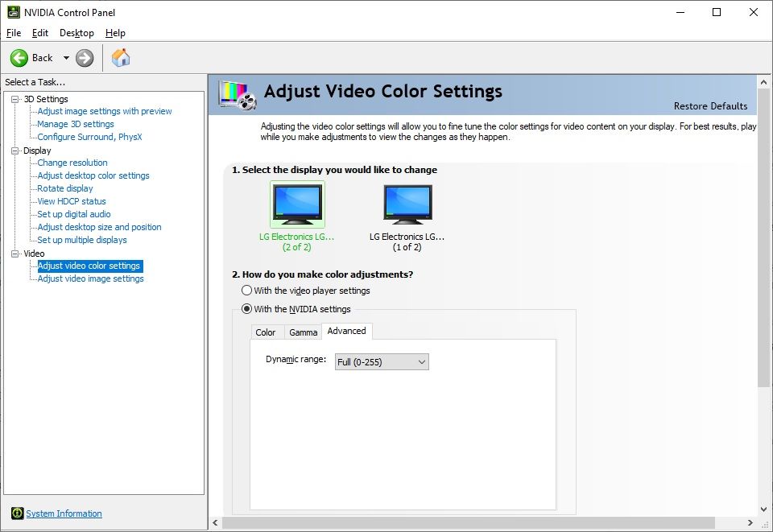This screenshot has height=532, width=773.
Task: Click the vertical scrollbar thumb
Action: click(763, 238)
